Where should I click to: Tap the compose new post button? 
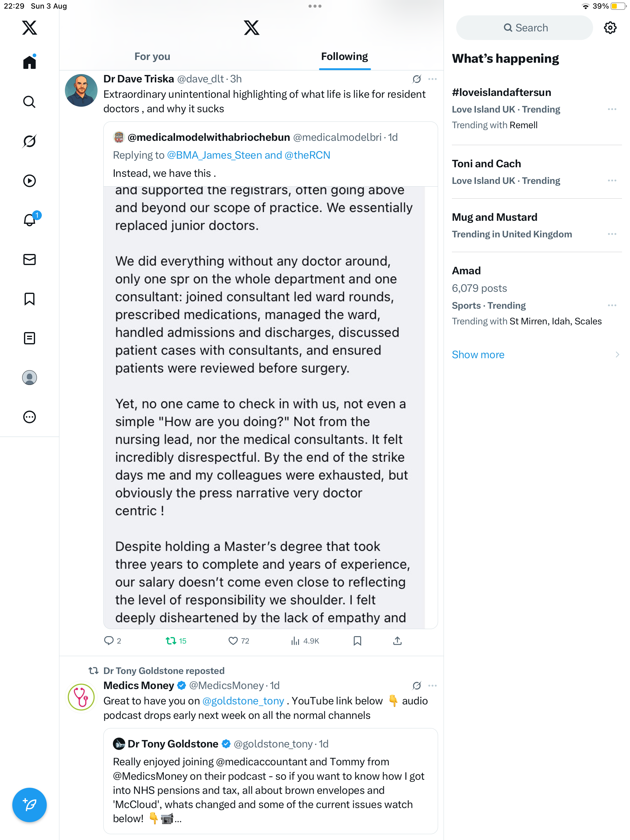29,804
